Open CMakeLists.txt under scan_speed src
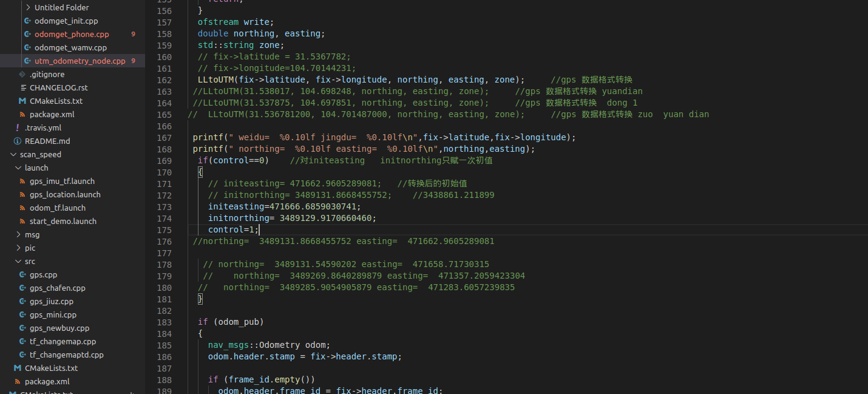868x394 pixels. [51, 368]
